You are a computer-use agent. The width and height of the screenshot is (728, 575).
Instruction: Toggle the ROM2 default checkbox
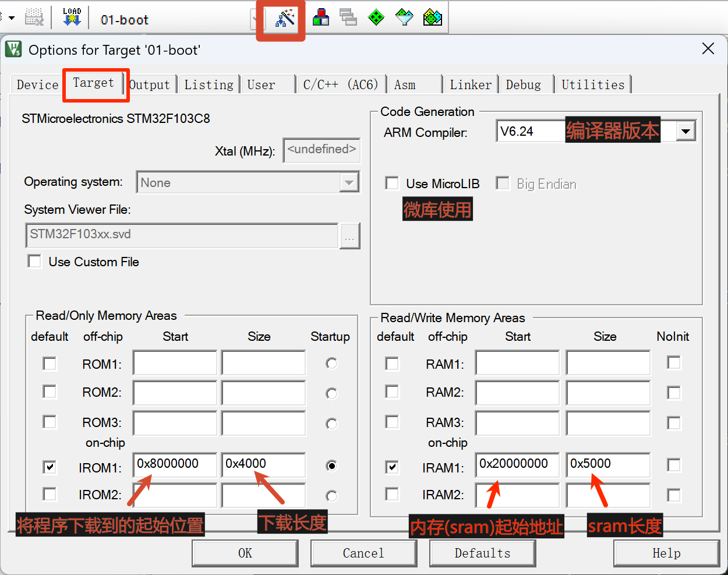[x=50, y=391]
